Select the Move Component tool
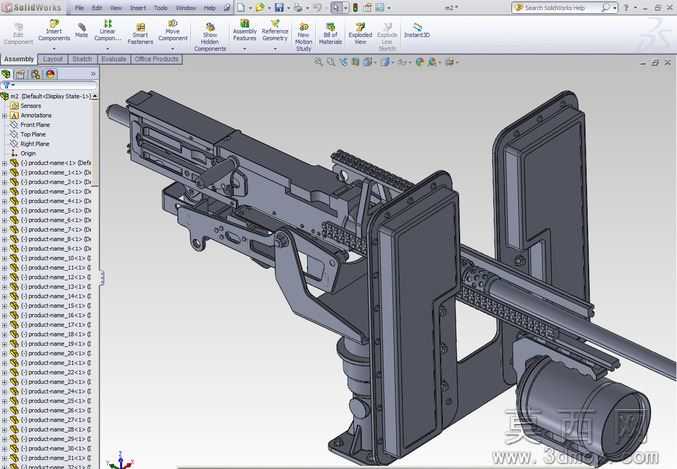Screen dimensions: 677x469 click(x=173, y=30)
